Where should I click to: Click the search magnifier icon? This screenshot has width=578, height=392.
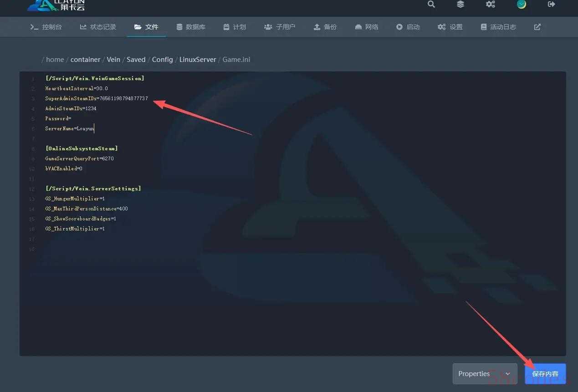click(x=431, y=4)
